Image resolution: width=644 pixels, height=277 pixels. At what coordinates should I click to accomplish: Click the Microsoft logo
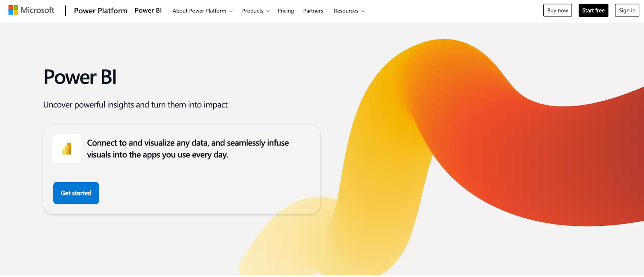(x=31, y=10)
